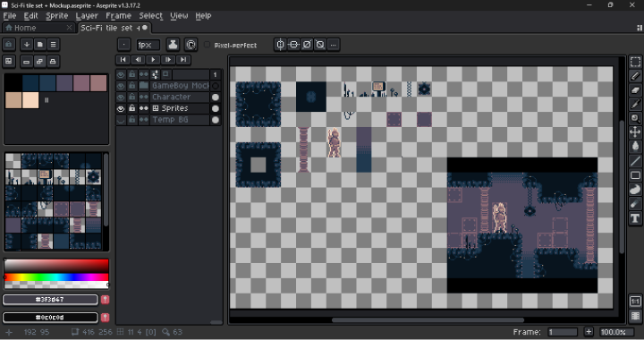
Task: Select the Rectangular Marquee tool
Action: pyautogui.click(x=635, y=63)
